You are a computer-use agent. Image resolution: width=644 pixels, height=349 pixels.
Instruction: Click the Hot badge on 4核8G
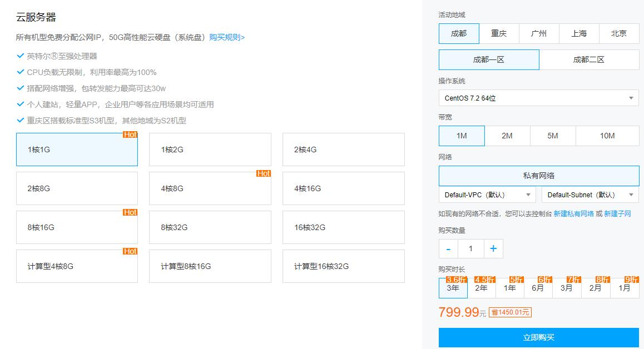pos(264,174)
